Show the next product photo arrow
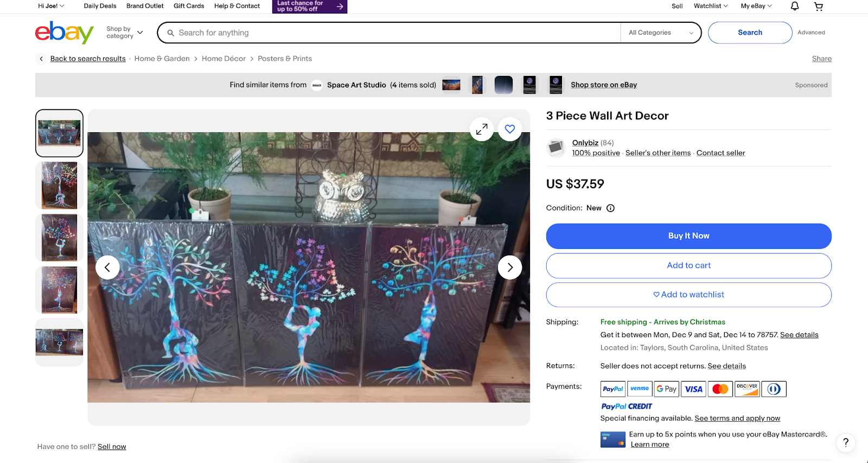This screenshot has height=463, width=868. tap(509, 267)
